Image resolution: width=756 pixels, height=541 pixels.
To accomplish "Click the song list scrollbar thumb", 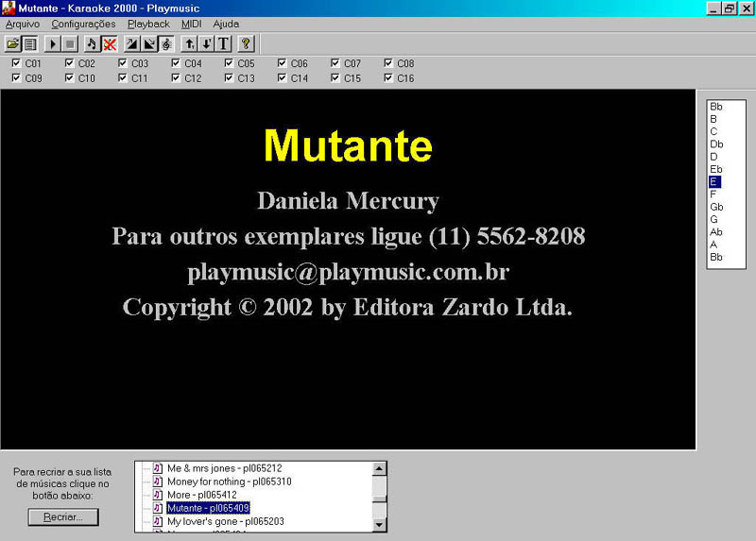I will 380,499.
